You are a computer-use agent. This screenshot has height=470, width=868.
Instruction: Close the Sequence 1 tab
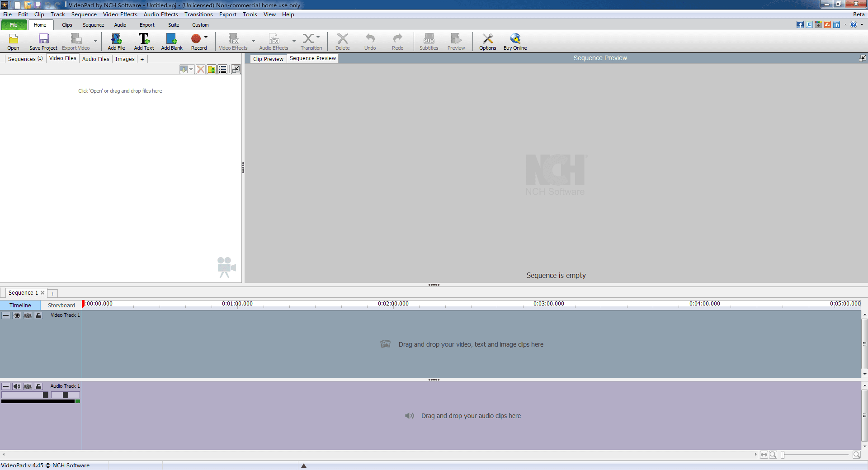(x=42, y=292)
